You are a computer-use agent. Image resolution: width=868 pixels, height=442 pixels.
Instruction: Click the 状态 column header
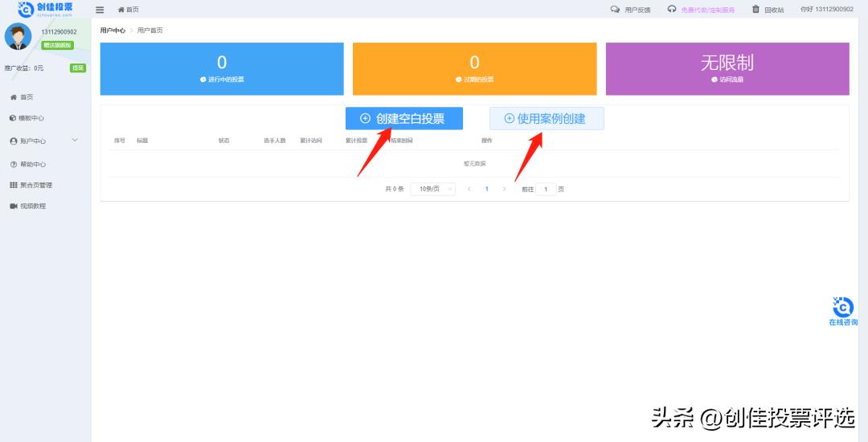tap(224, 141)
